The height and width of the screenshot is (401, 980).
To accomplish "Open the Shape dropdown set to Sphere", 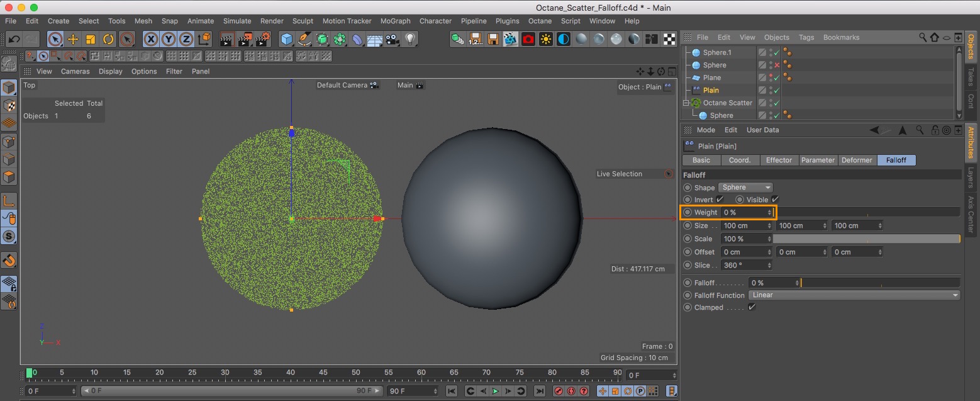I will coord(745,188).
